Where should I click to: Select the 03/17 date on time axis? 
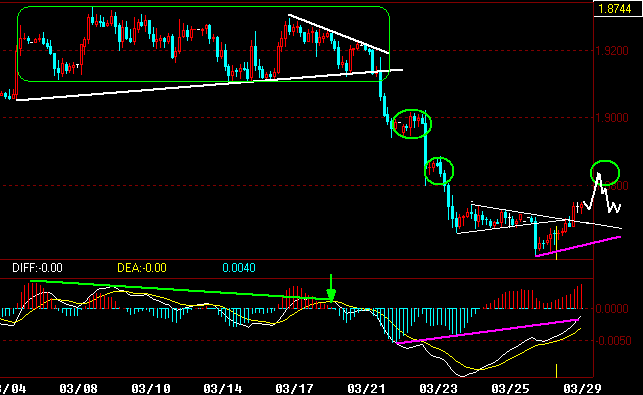pos(294,388)
